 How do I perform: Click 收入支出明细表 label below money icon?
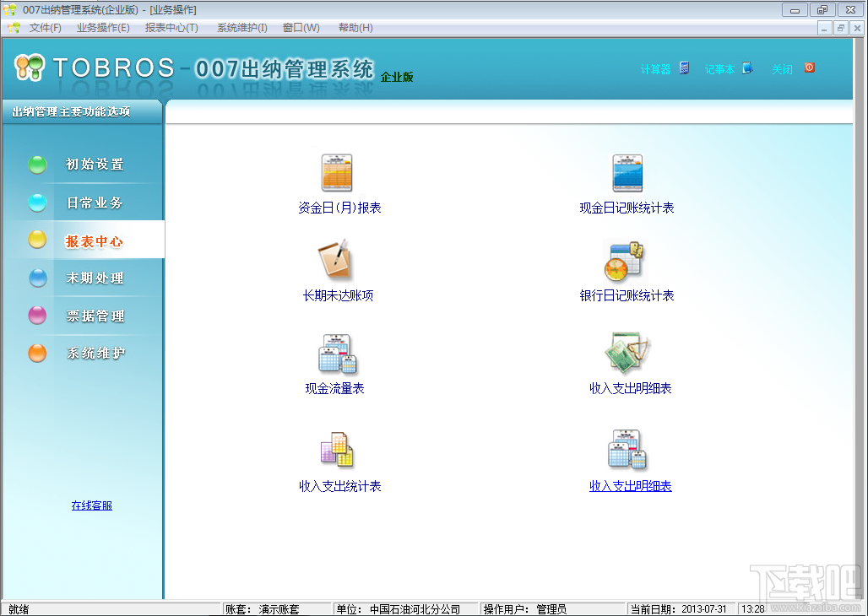tap(631, 388)
